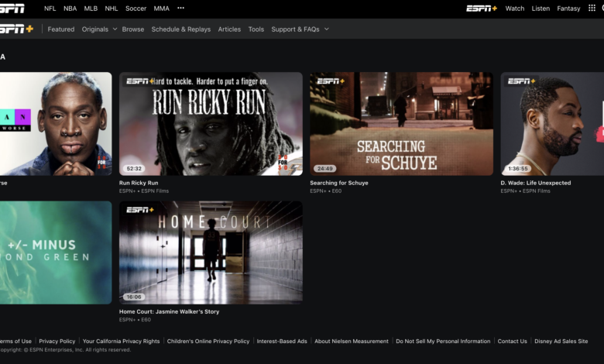Image resolution: width=604 pixels, height=364 pixels.
Task: Open Do Not Sell My Personal Information
Action: (x=443, y=342)
